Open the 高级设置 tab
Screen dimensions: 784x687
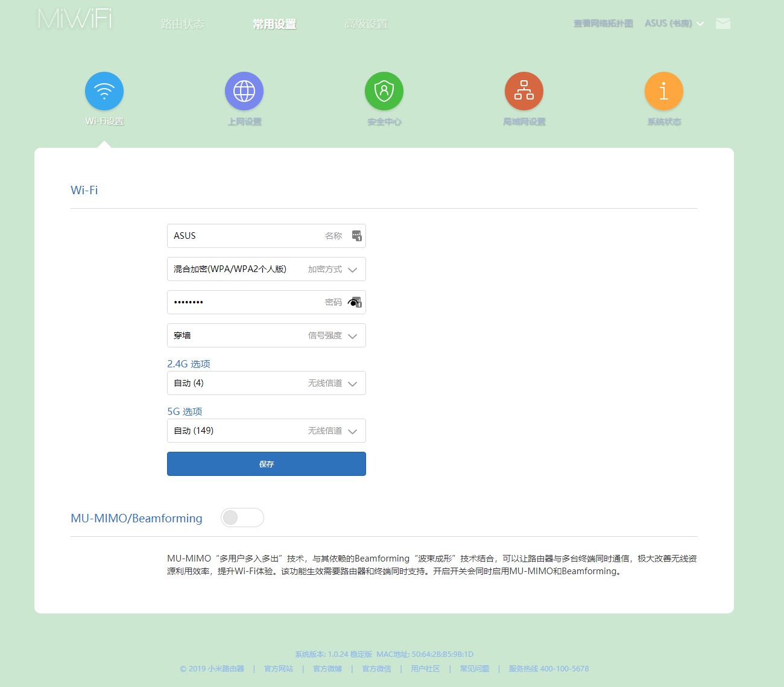click(367, 24)
